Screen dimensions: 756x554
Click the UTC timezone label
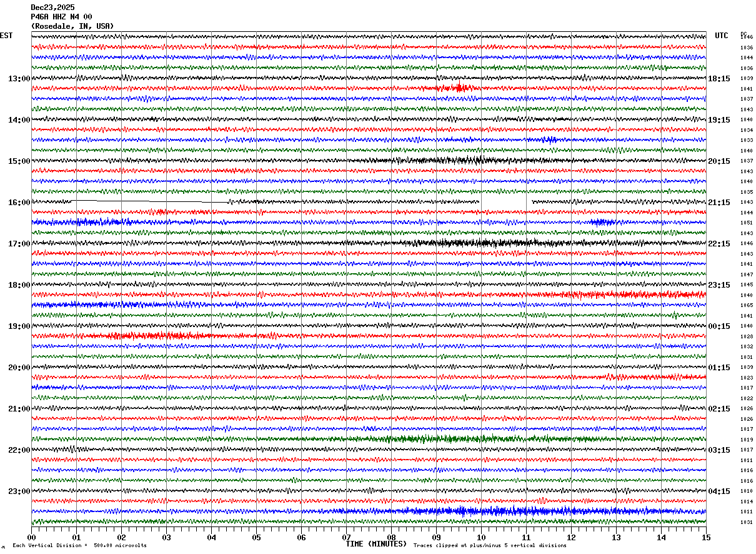(x=722, y=36)
